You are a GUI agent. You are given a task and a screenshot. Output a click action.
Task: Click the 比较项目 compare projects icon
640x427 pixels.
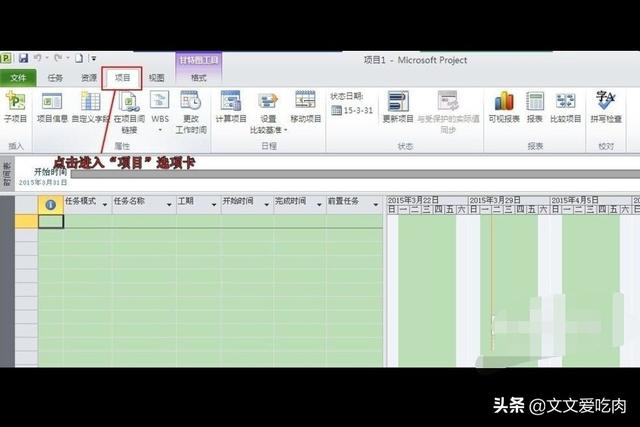tap(566, 106)
